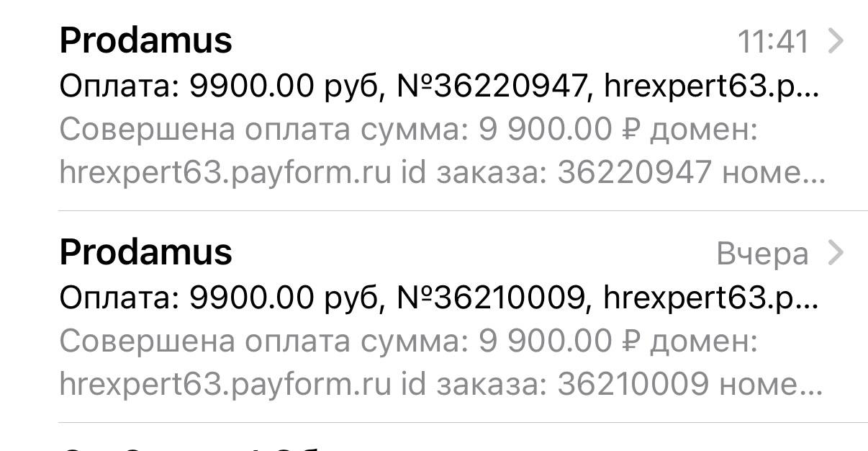Screen dimensions: 868x451
Task: Tap hrexpert63.payform.ru domain in first email preview
Action: (225, 173)
